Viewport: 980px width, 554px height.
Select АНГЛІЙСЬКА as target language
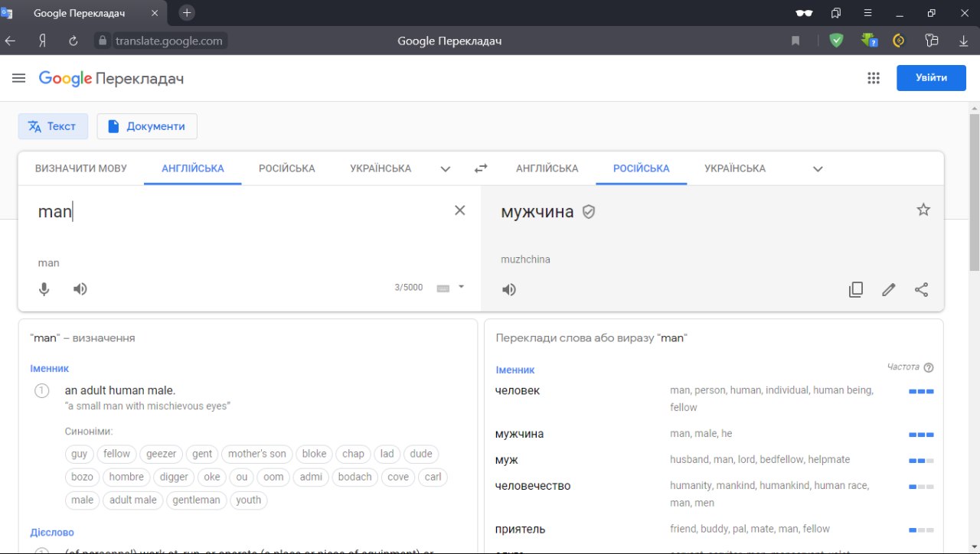(x=547, y=168)
